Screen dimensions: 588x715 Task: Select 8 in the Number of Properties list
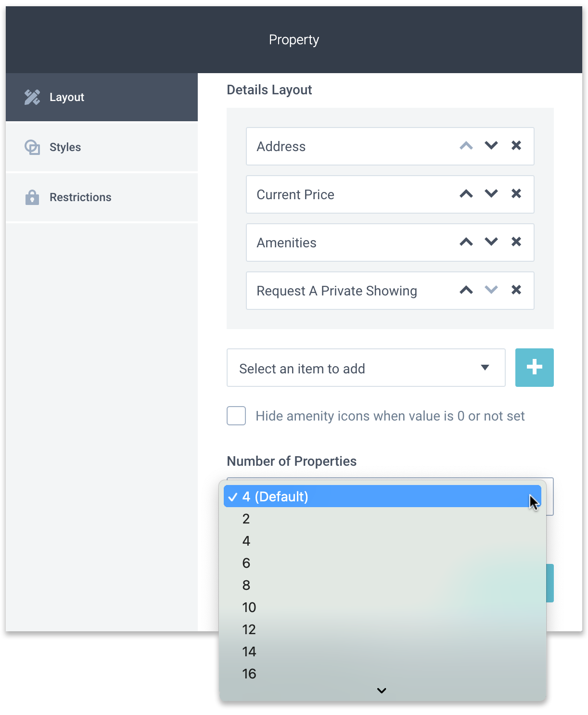[x=246, y=585]
